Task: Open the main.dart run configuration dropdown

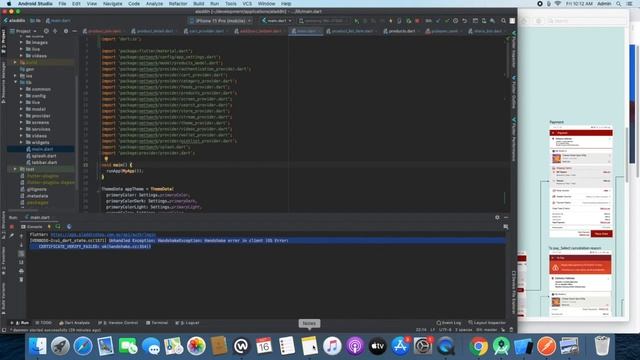Action: 276,21
